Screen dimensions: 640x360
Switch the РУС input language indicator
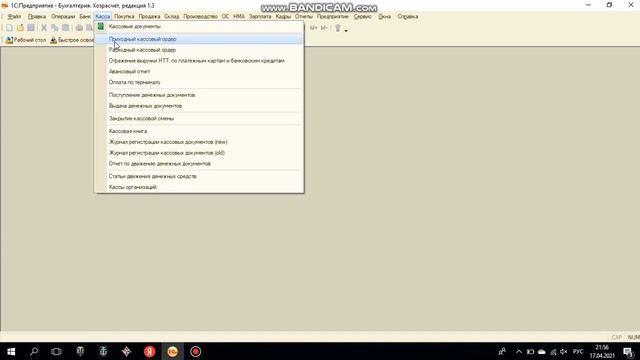pos(578,351)
